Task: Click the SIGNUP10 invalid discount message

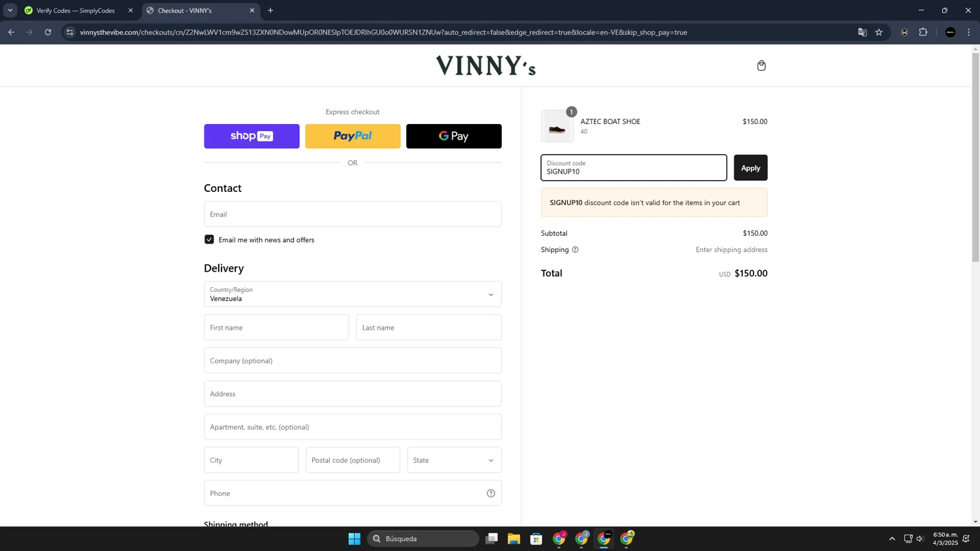Action: pyautogui.click(x=654, y=202)
